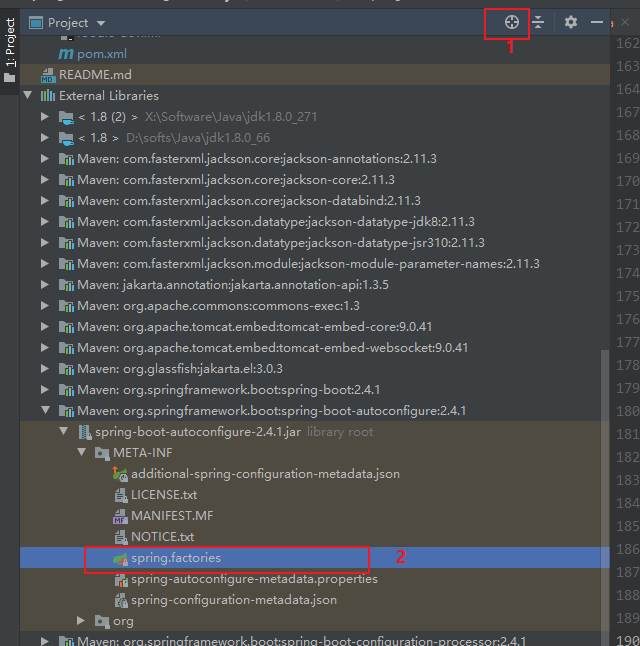
Task: Click editor gutter line number 180
Action: [627, 411]
